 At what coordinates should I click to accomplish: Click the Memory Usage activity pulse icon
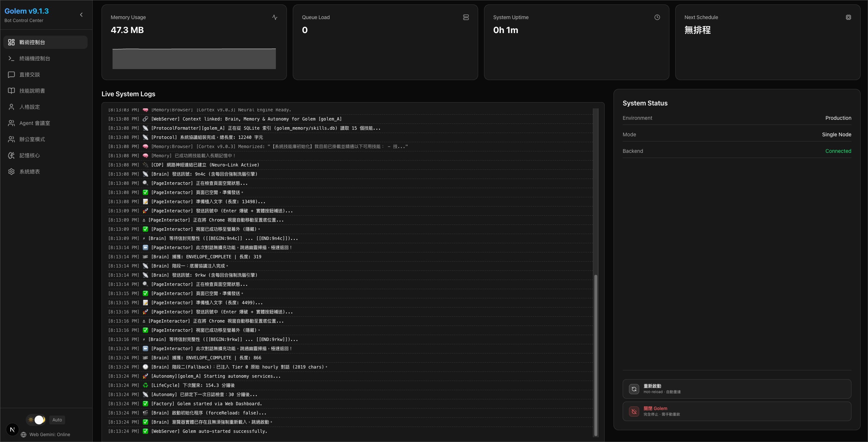275,17
